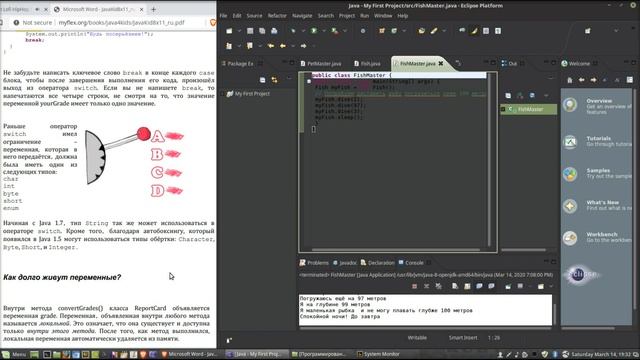The width and height of the screenshot is (640, 360).
Task: Click the Search pencil icon in toolbar
Action: [x=434, y=31]
